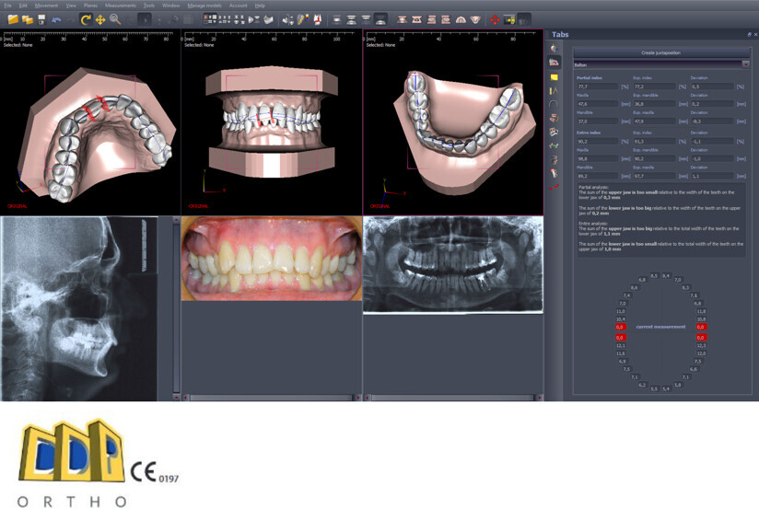
Task: Click the measurement pencil icon in the sidebar
Action: coord(554,88)
